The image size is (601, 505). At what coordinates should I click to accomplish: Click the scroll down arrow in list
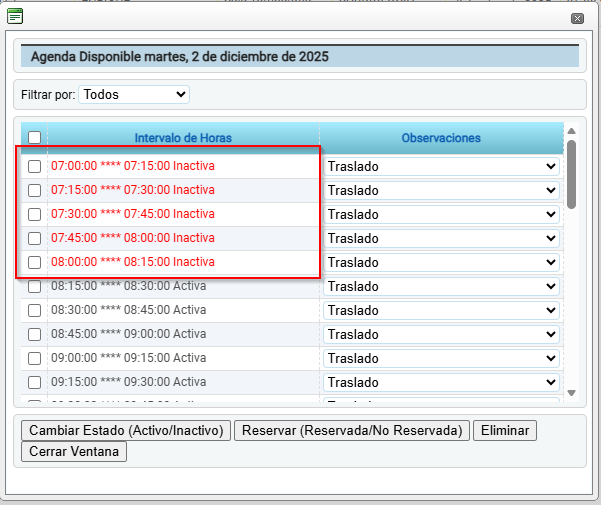(x=571, y=393)
